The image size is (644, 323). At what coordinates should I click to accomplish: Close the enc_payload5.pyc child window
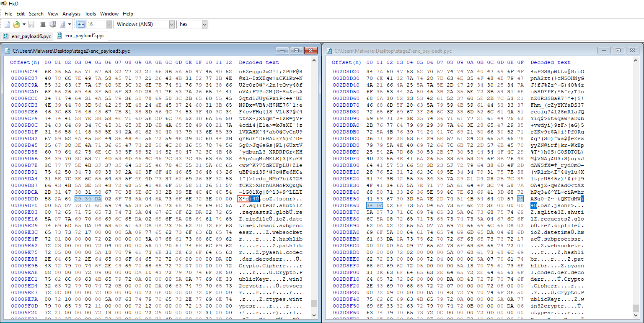point(310,51)
